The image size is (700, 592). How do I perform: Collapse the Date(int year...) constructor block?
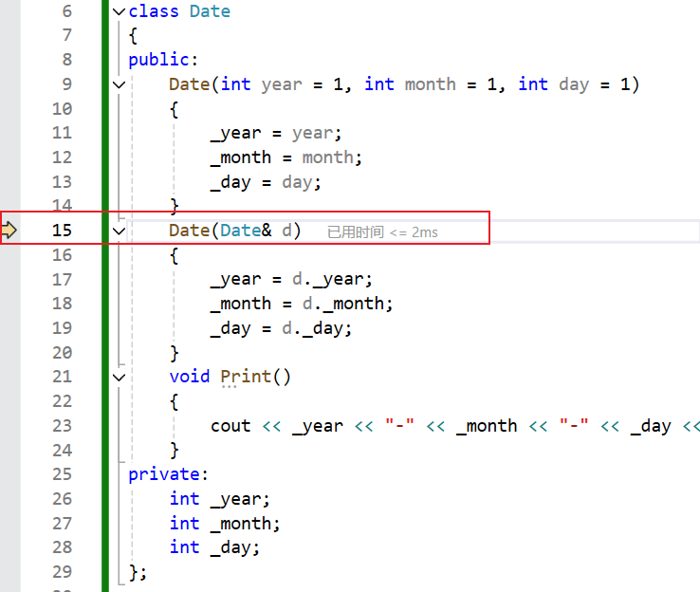(119, 84)
